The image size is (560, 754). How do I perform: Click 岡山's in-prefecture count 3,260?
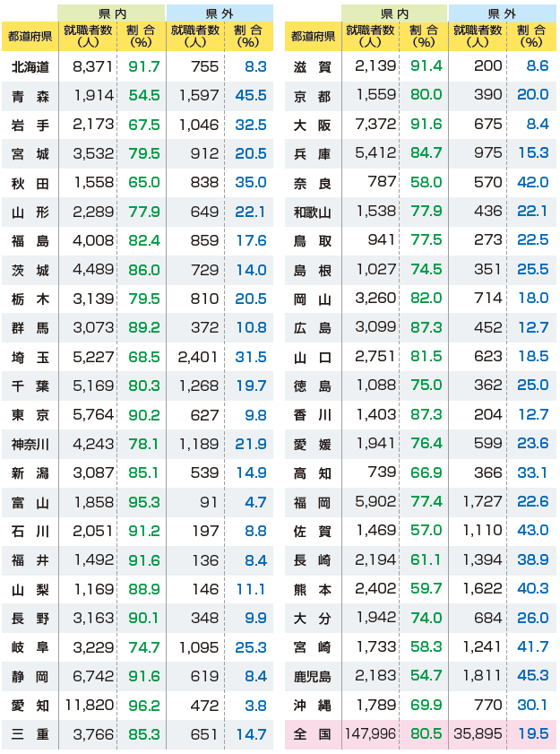point(376,299)
